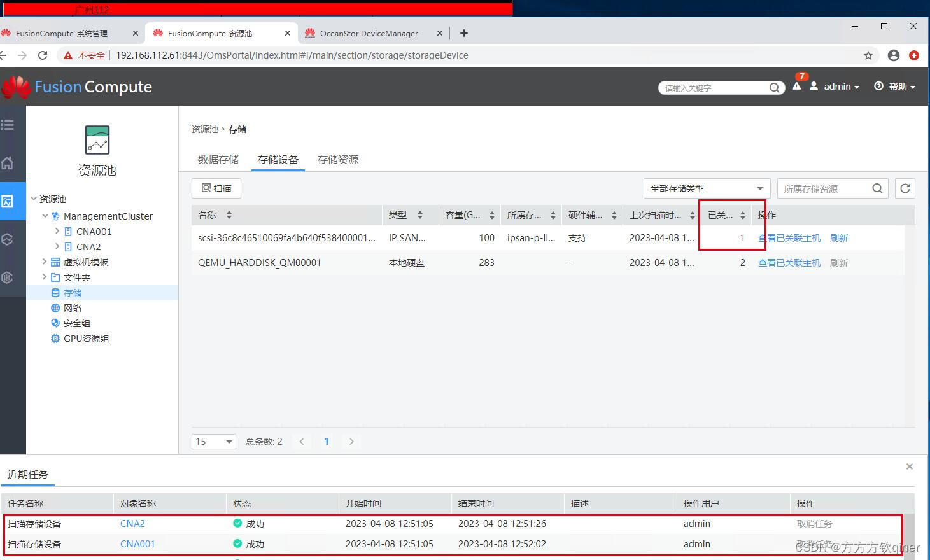View associated hosts for QEMU_HARDDISK_QM00001
Screen dimensions: 930x560
point(789,263)
